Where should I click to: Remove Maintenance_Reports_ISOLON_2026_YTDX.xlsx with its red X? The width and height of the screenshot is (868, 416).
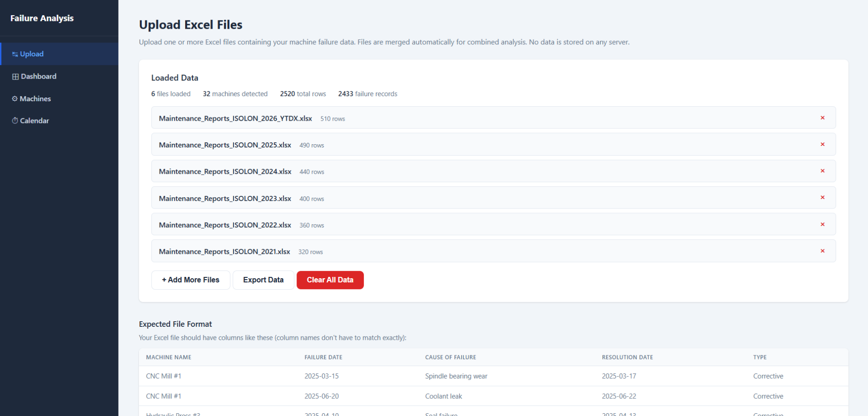822,118
